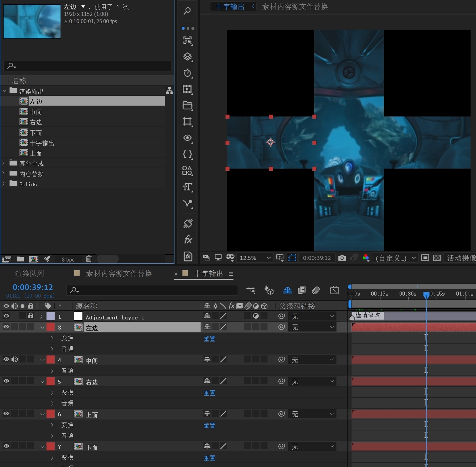Click the film preview icon in side toolbar

click(x=188, y=89)
